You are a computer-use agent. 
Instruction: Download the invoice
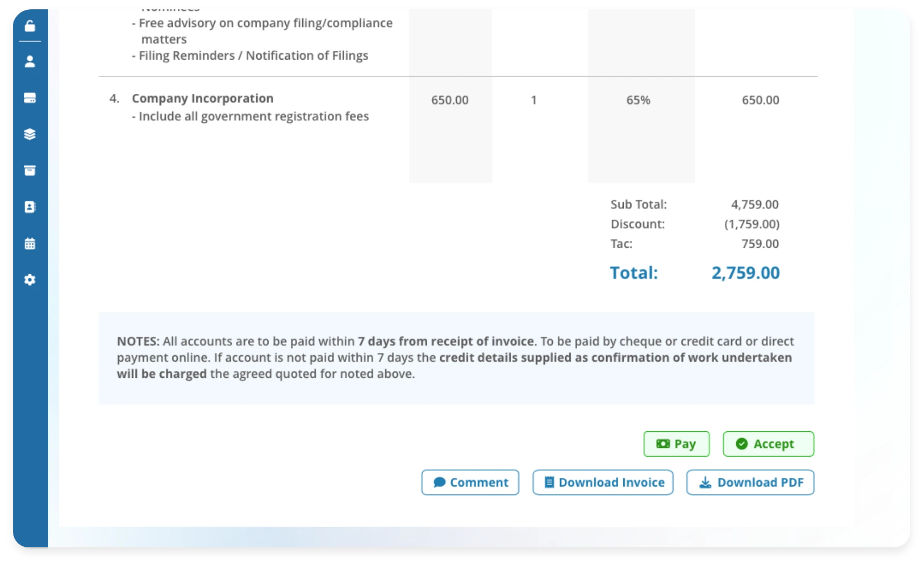(603, 482)
